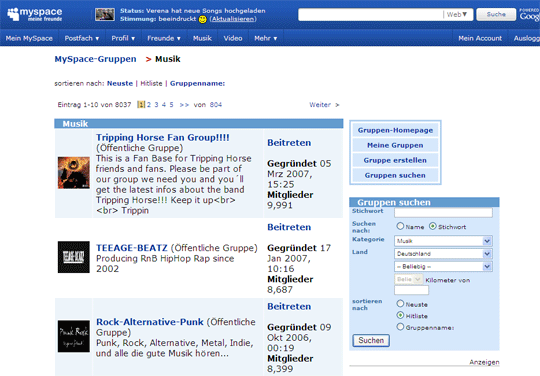Screen dimensions: 540x376
Task: Open the Freunde menu
Action: point(164,38)
